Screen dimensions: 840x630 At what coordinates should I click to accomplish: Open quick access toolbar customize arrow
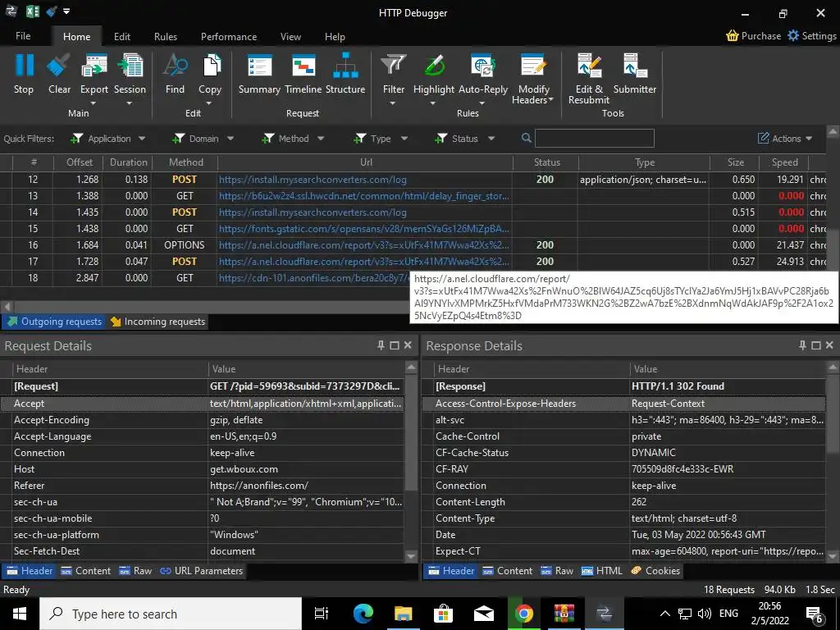tap(66, 11)
